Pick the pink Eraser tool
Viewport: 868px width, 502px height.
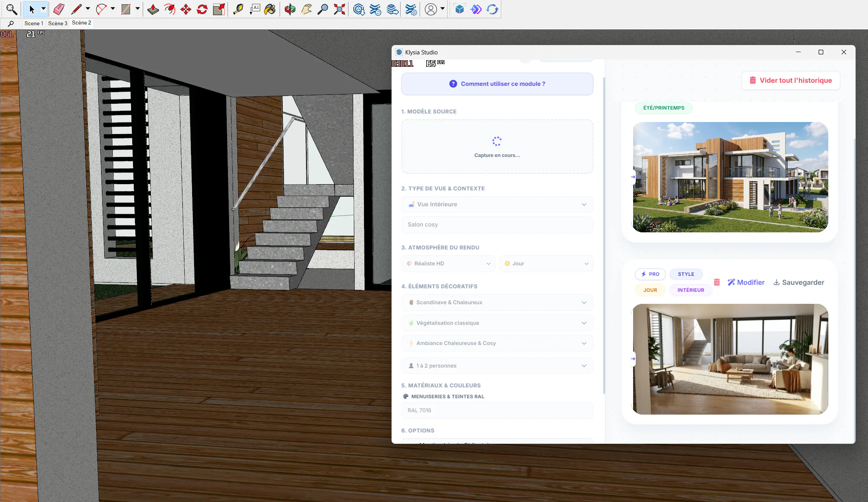point(59,9)
